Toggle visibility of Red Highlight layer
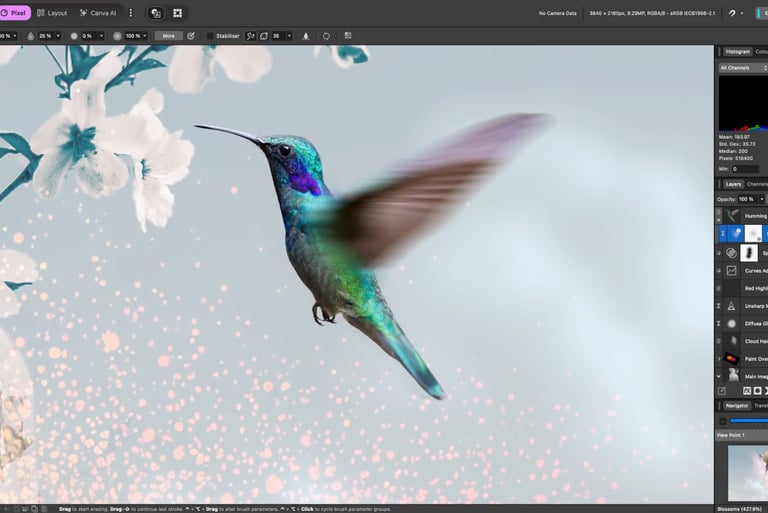 tap(719, 288)
